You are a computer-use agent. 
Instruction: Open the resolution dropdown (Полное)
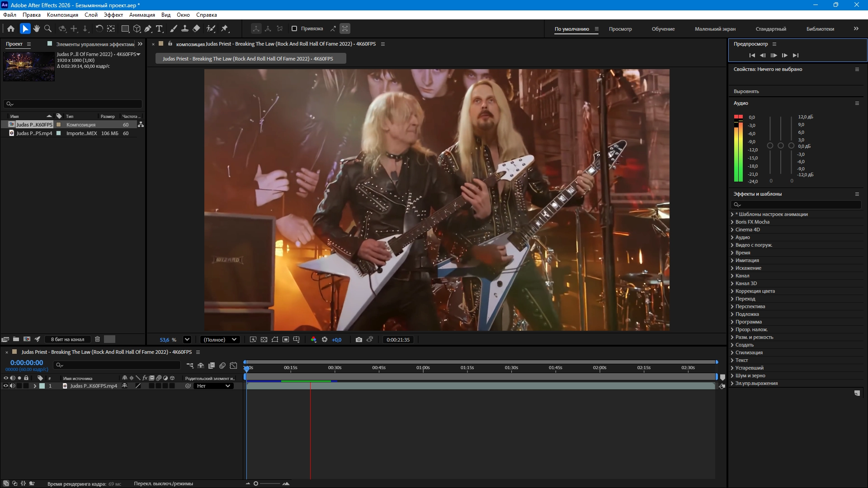point(220,340)
